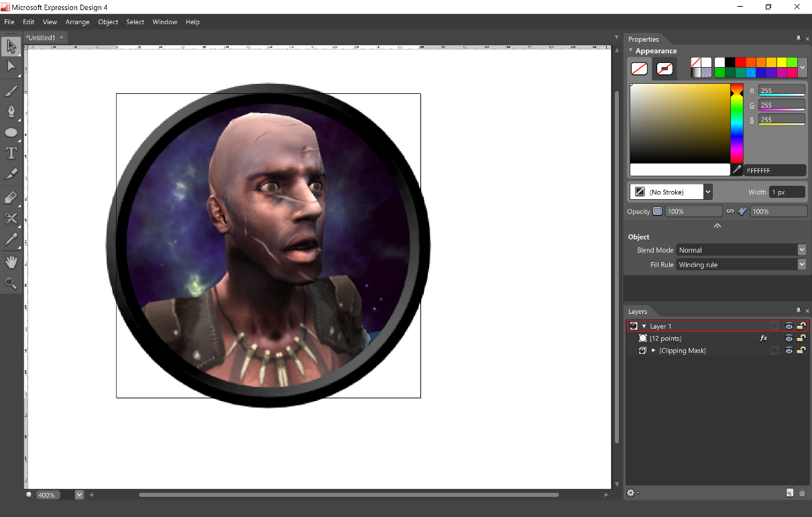Select the Slice tool
Image resolution: width=812 pixels, height=517 pixels.
pyautogui.click(x=11, y=174)
